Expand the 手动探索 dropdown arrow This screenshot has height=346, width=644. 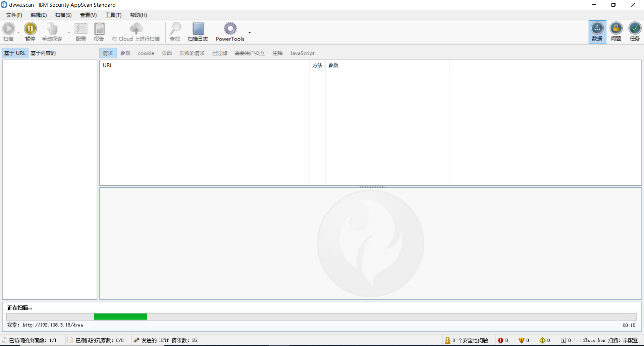coord(69,33)
